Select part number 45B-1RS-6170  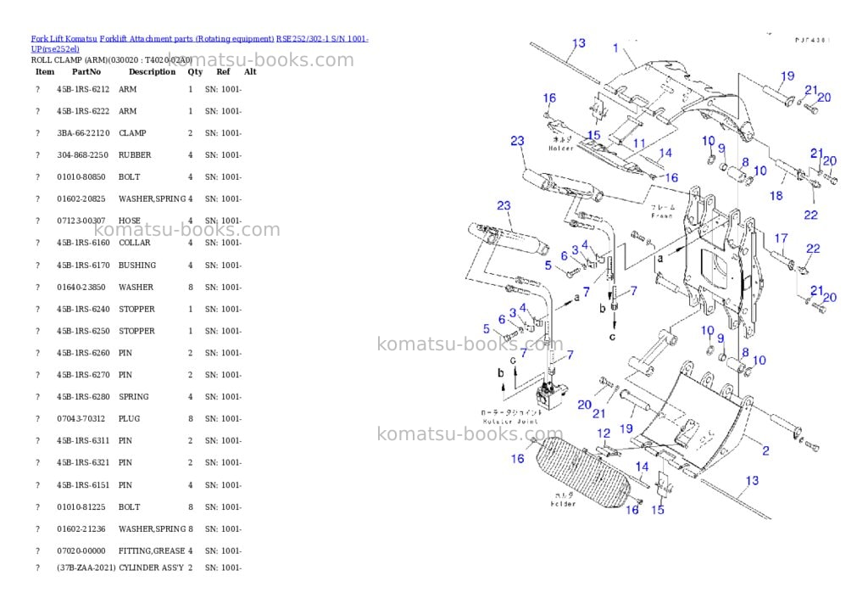83,266
